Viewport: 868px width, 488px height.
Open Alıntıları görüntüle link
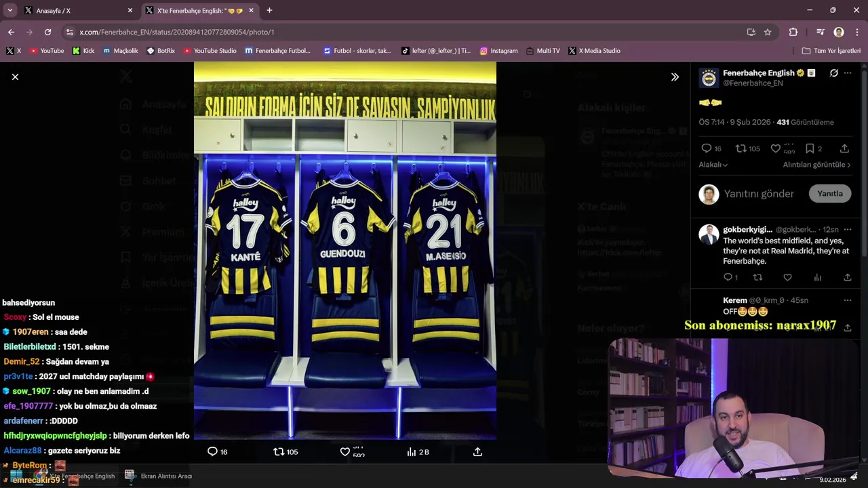[x=817, y=165]
